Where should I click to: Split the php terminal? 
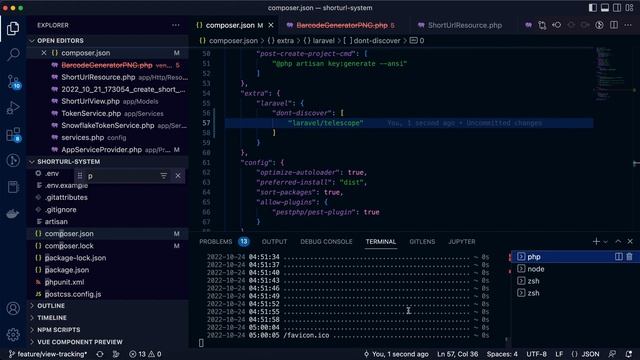coord(618,257)
